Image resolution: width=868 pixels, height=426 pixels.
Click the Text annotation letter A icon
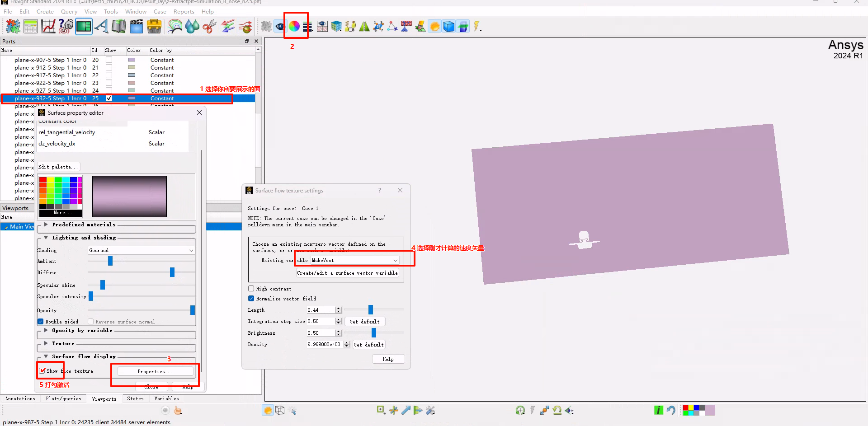click(101, 27)
